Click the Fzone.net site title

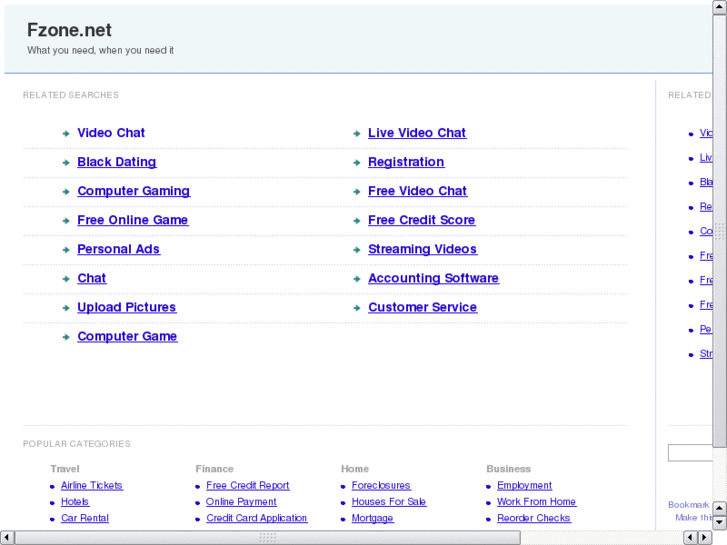(x=69, y=30)
